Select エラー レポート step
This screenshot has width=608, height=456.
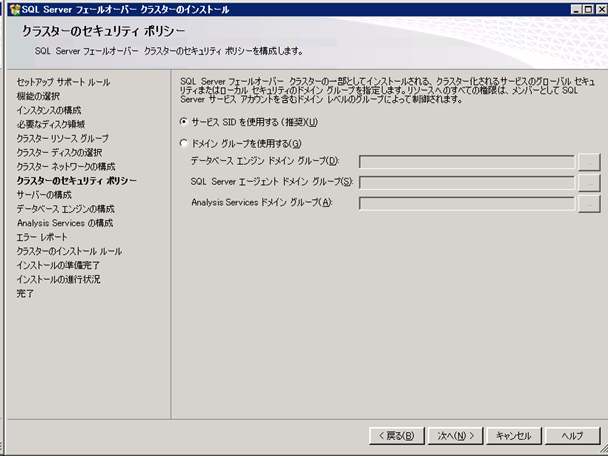pos(42,237)
